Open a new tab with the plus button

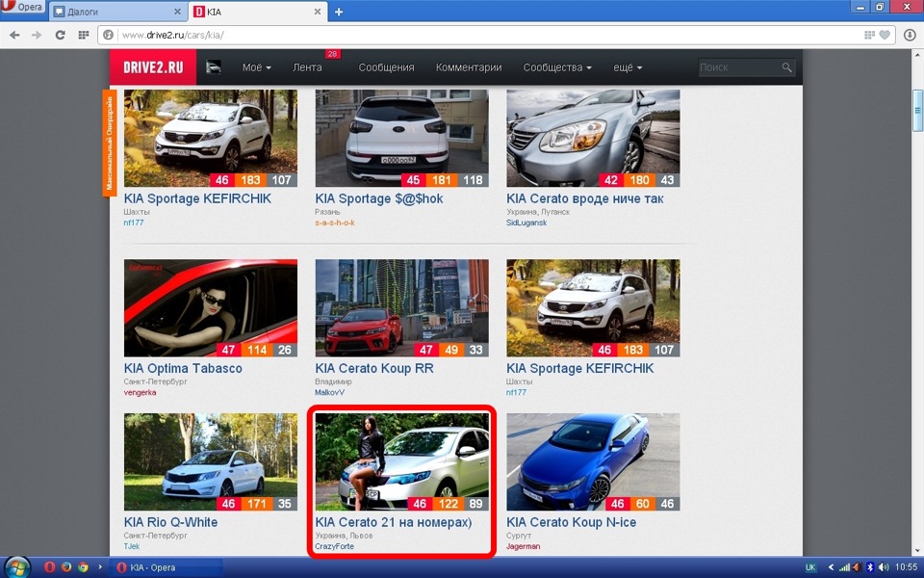pos(339,12)
